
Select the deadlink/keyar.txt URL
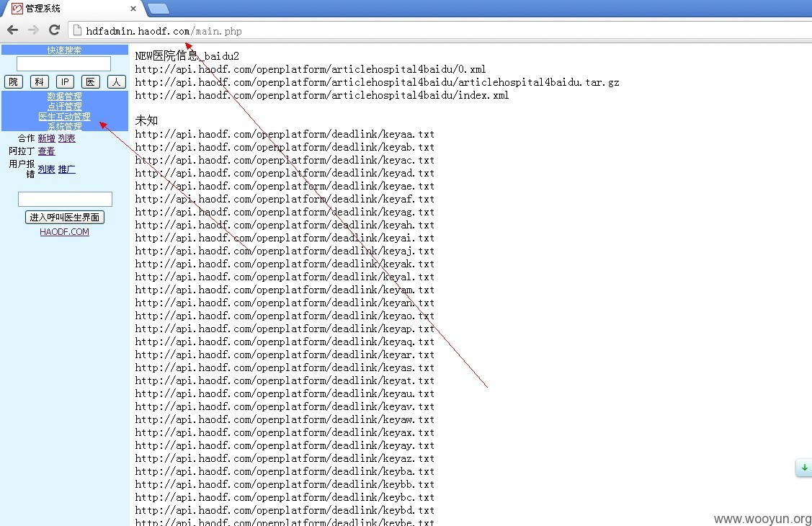pyautogui.click(x=285, y=355)
